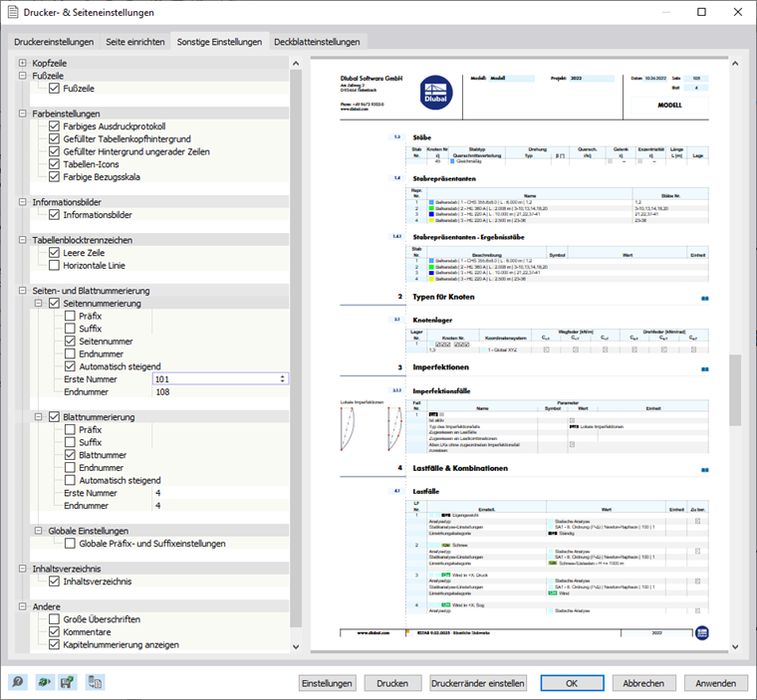Collapse Seiten- und Blattnummerierung section

(x=22, y=291)
